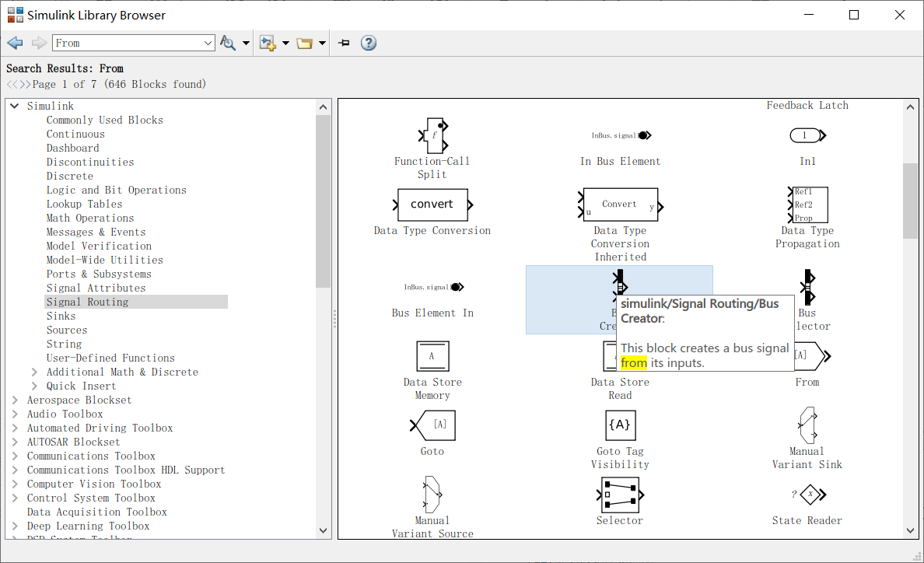
Task: Expand the Automated Driving Toolbox library
Action: [15, 428]
